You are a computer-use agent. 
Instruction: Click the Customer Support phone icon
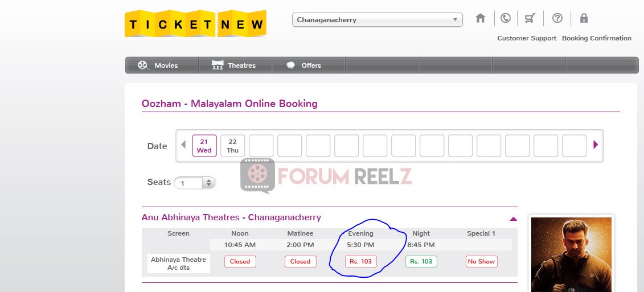tap(505, 18)
